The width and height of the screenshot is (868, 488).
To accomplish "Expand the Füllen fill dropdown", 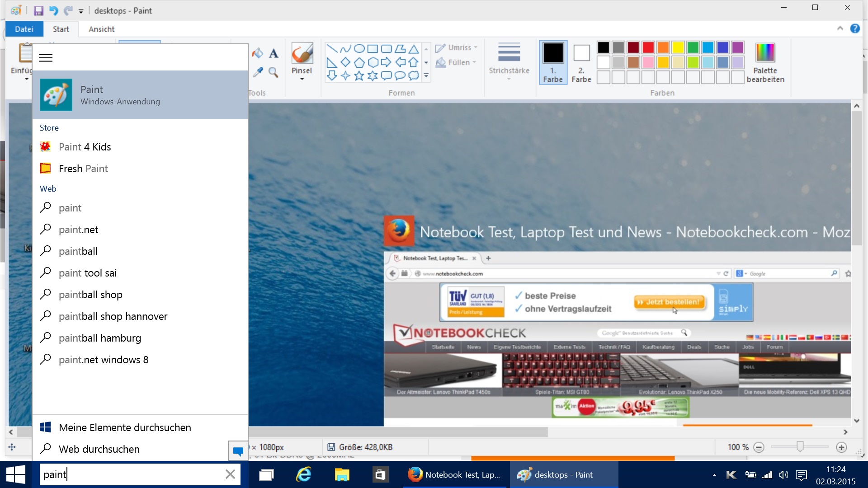I will point(457,62).
